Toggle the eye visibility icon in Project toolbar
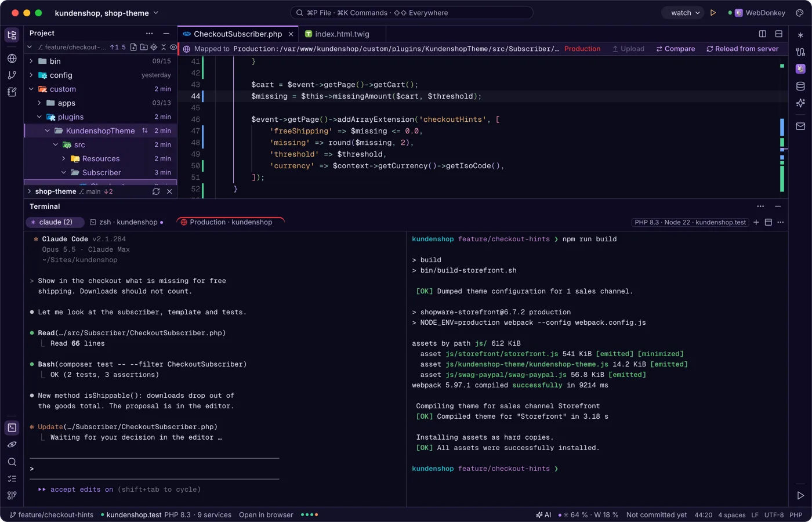812x522 pixels. pos(173,47)
